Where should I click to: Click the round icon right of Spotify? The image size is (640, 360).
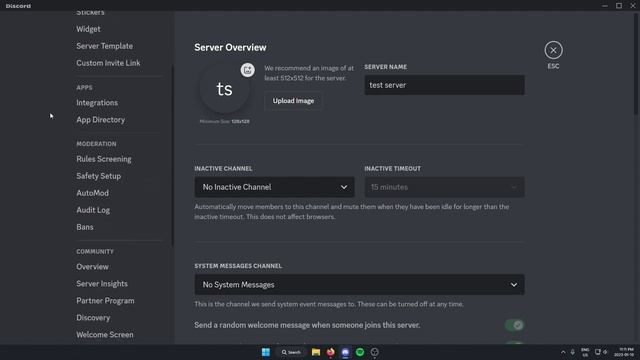tap(374, 352)
